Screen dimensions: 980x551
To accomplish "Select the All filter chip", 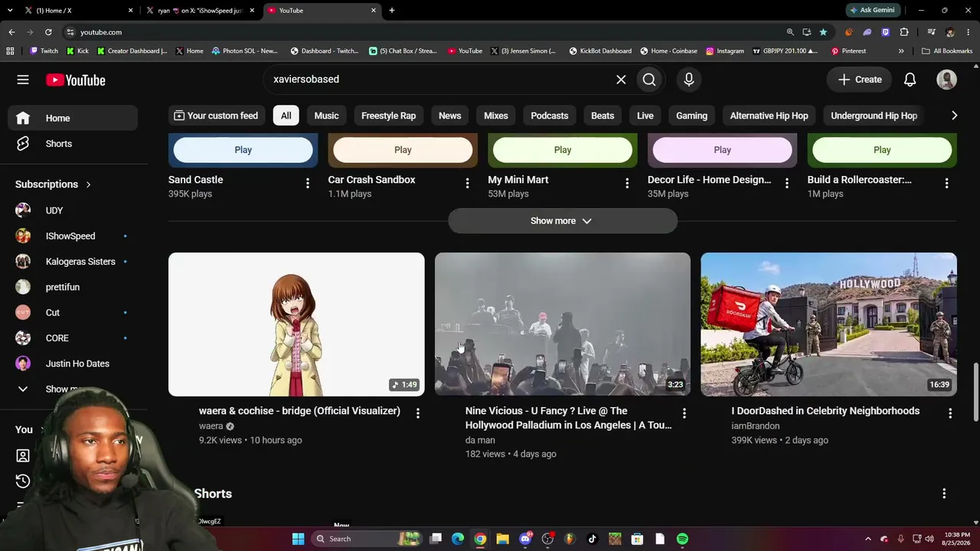I will point(286,116).
